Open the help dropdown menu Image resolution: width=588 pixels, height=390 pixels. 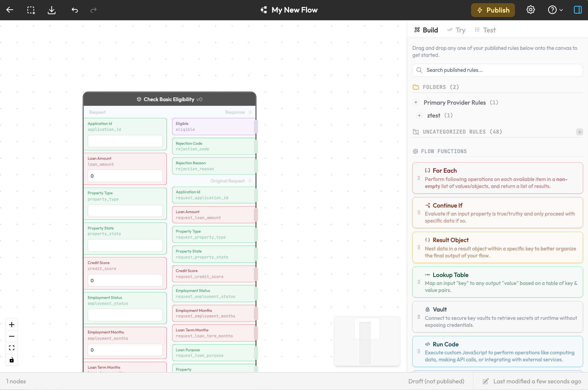tap(555, 10)
